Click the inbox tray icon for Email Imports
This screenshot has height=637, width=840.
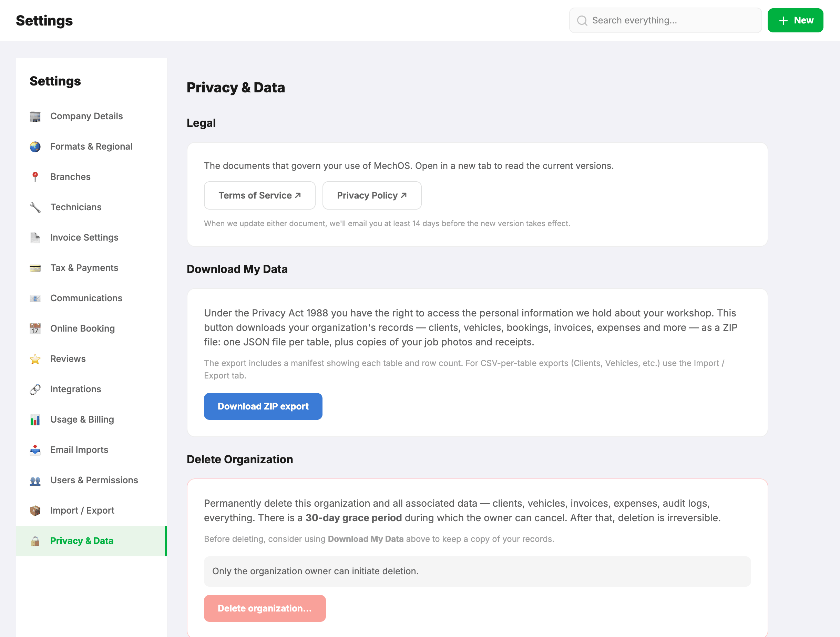point(35,451)
